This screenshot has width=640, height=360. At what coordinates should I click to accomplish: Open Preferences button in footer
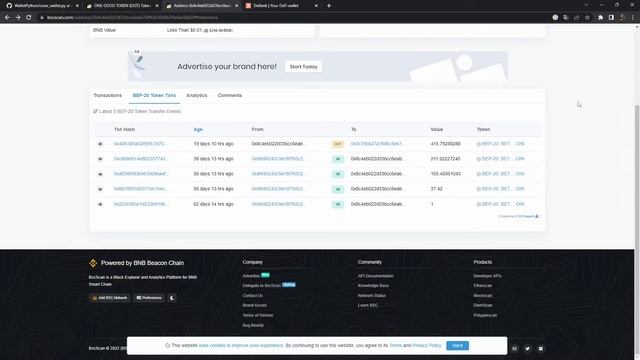pos(149,298)
